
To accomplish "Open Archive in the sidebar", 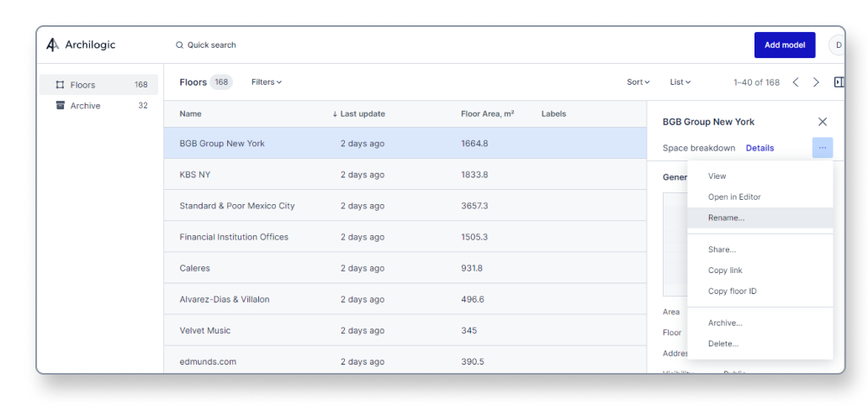I will click(98, 105).
